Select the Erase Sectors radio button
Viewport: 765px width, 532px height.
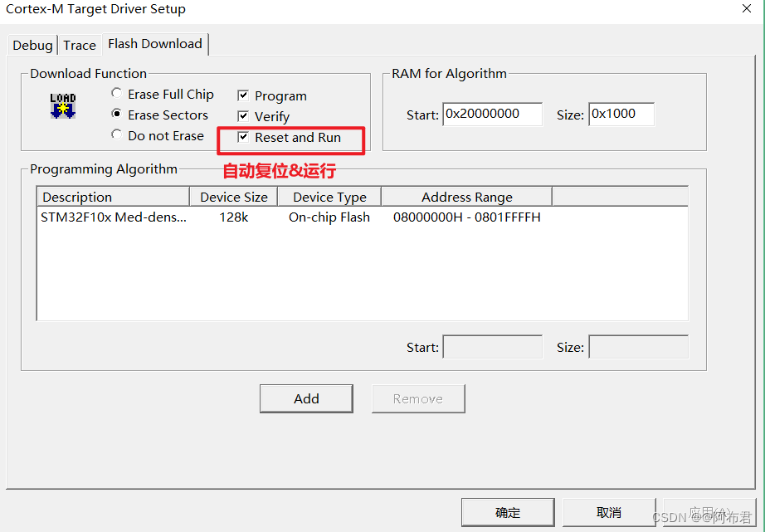[x=116, y=114]
